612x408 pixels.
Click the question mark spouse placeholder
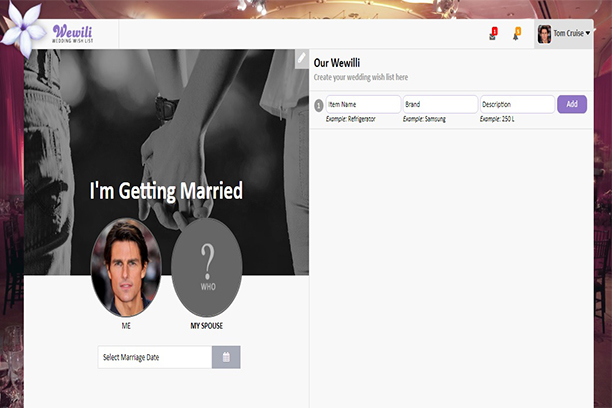207,267
